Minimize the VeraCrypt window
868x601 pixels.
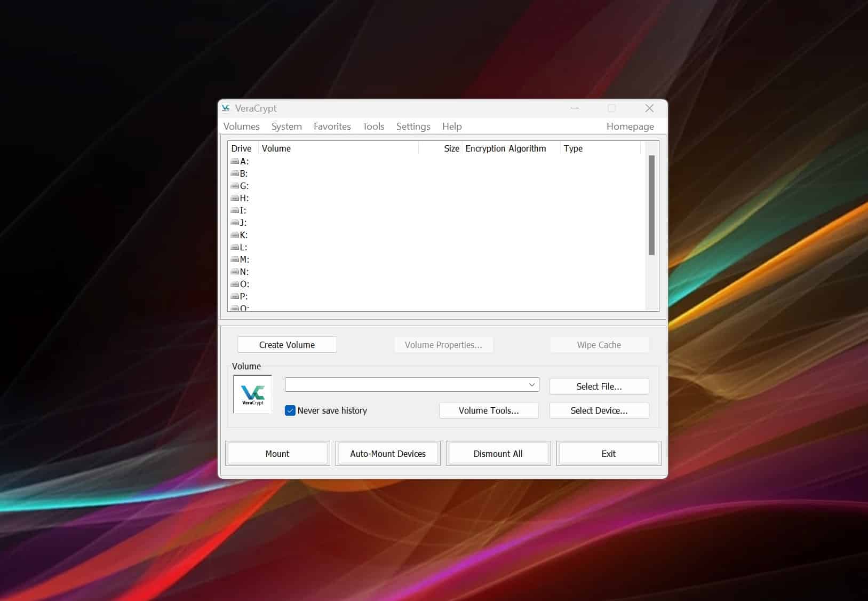pyautogui.click(x=575, y=108)
